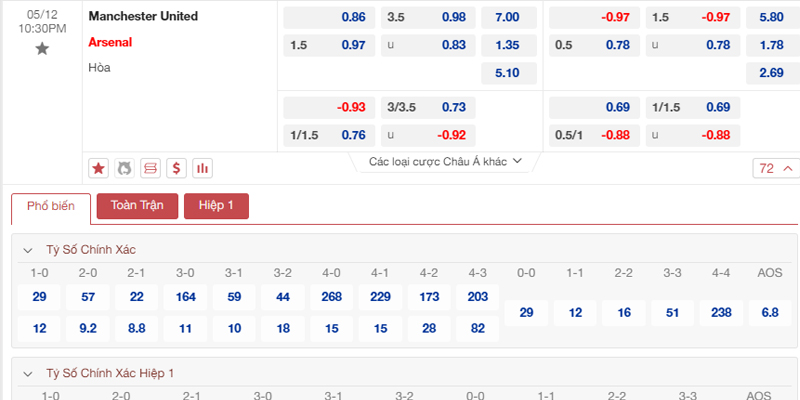Click the red dollar sign icon

(177, 168)
